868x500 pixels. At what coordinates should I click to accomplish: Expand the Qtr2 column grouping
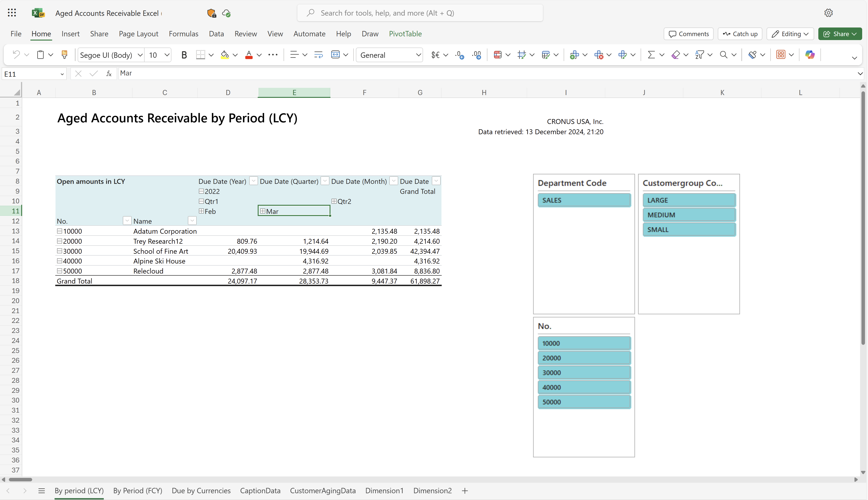334,201
